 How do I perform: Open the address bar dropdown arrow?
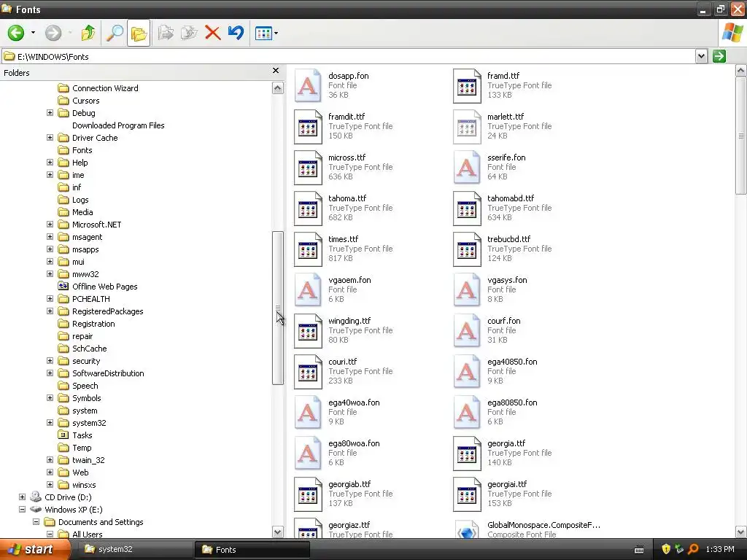(701, 56)
